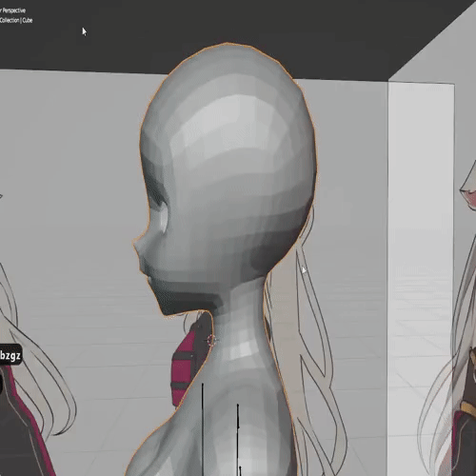Image resolution: width=476 pixels, height=476 pixels.
Task: Click the eye socket on head mesh
Action: pyautogui.click(x=160, y=212)
